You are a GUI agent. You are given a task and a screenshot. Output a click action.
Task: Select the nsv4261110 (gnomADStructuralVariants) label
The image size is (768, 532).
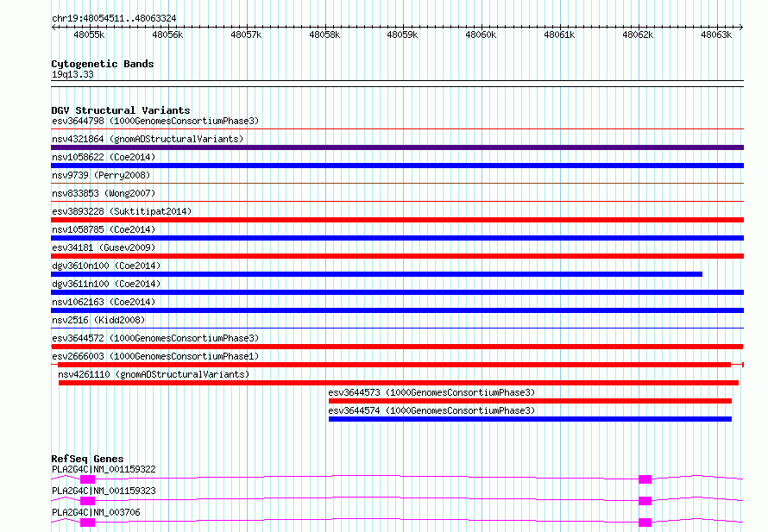point(154,374)
